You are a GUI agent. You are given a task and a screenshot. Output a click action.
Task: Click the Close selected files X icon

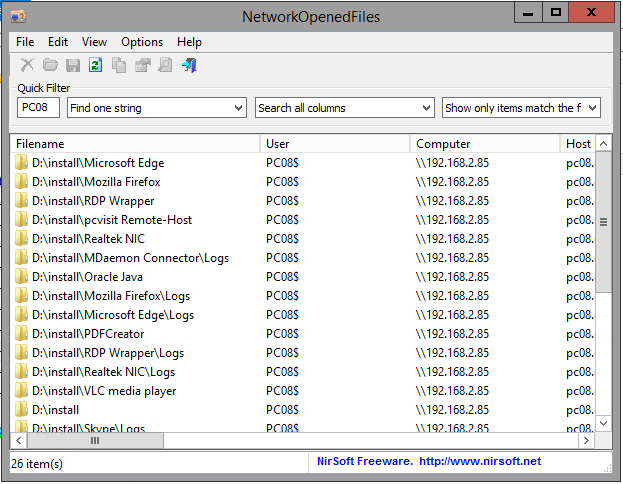tap(27, 66)
